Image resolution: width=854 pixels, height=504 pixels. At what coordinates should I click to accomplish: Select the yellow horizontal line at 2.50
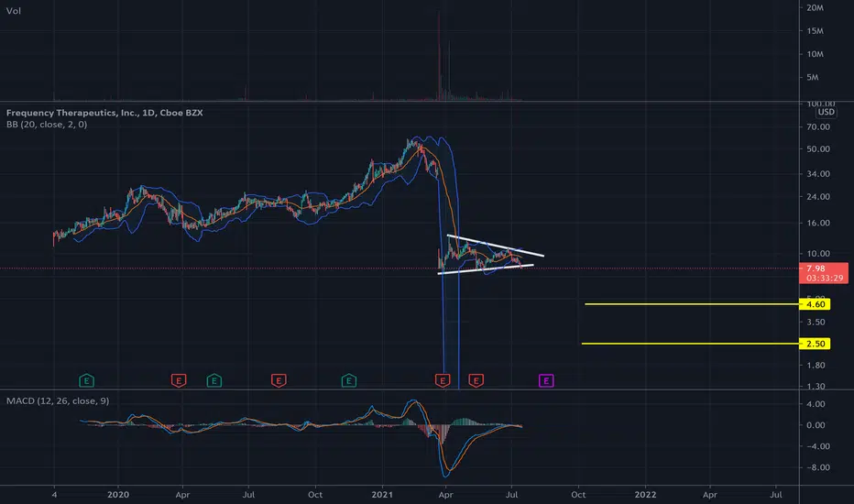pos(690,344)
